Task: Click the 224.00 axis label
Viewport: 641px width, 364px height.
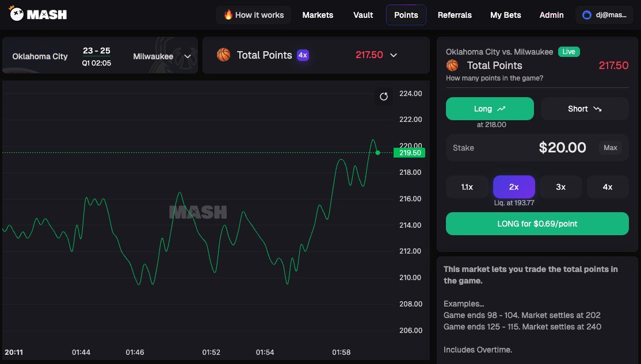Action: (410, 94)
